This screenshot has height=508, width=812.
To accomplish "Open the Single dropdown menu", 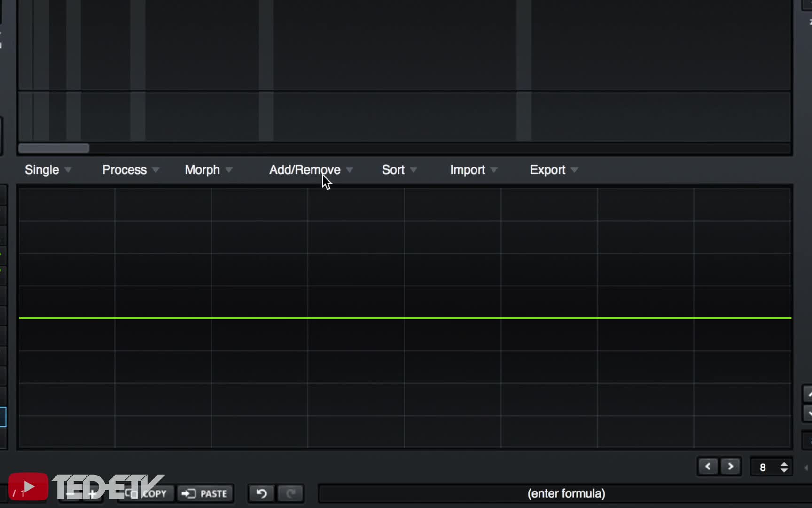I will [47, 170].
